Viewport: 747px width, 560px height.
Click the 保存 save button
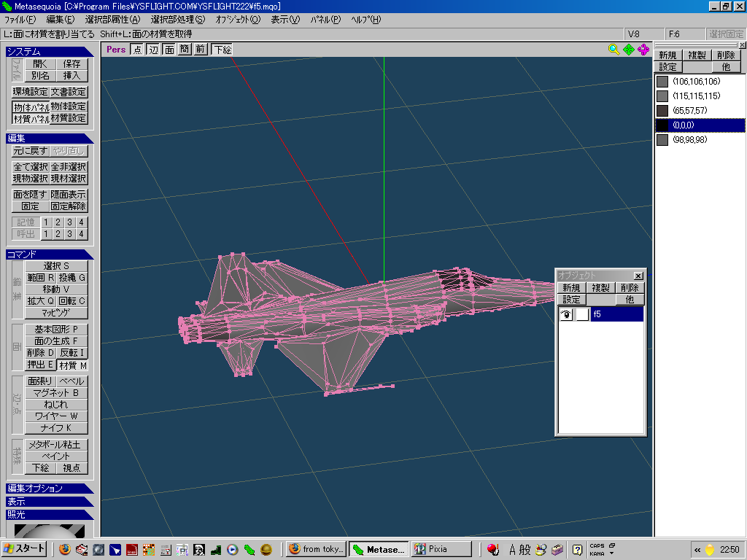point(72,64)
